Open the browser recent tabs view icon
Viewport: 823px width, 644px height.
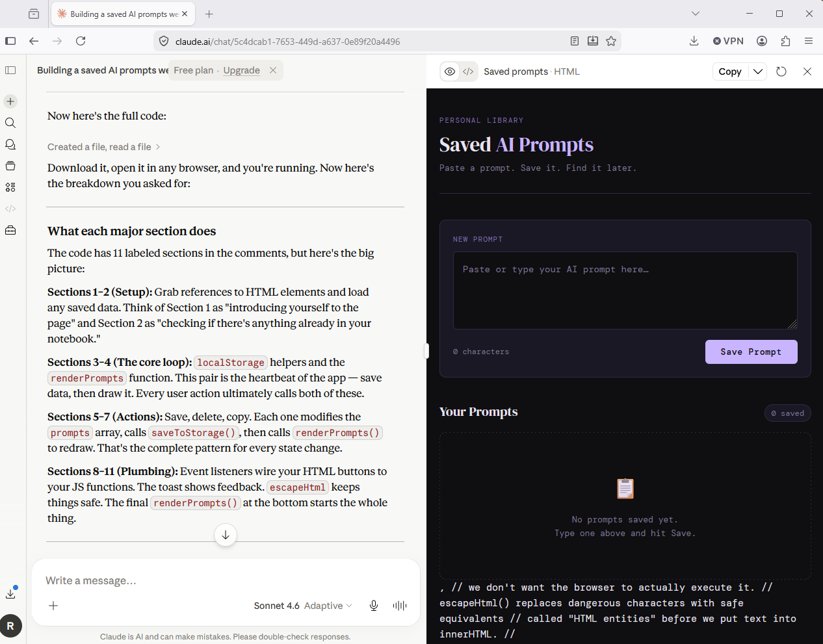pos(34,14)
